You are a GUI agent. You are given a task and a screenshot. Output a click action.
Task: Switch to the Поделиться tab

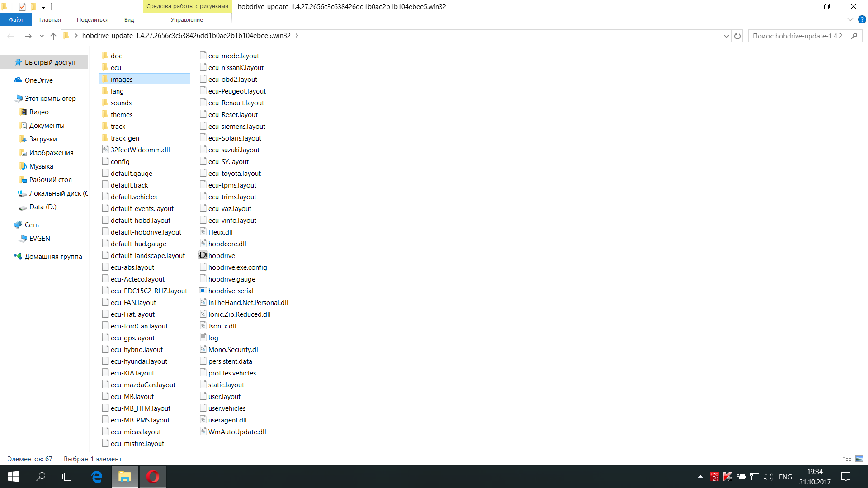[92, 19]
